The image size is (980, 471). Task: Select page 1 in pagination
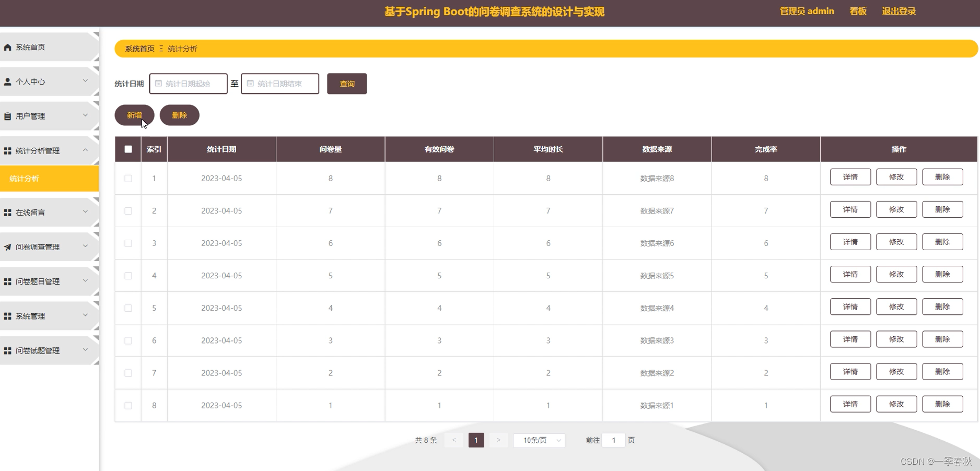(476, 440)
